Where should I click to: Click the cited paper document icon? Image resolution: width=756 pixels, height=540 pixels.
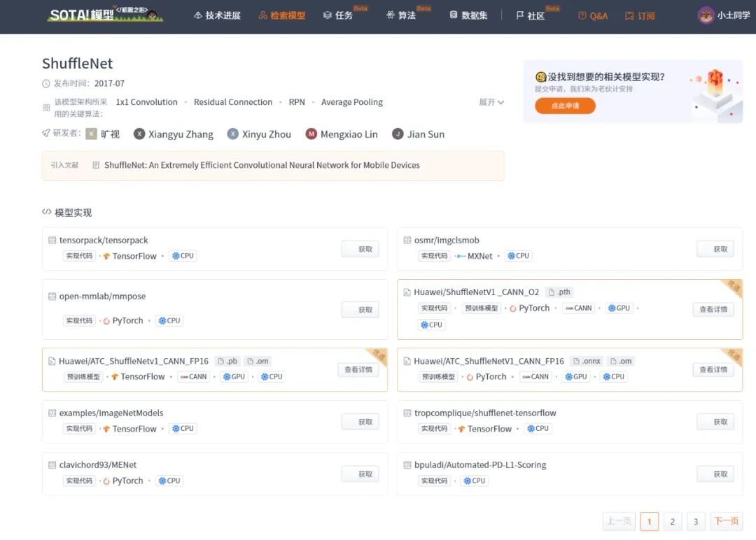96,165
